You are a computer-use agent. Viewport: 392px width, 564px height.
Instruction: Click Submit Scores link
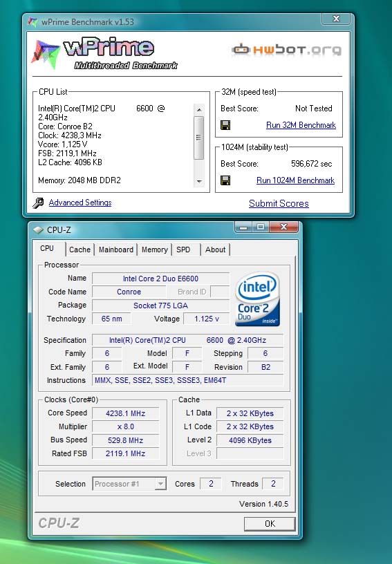pyautogui.click(x=279, y=204)
